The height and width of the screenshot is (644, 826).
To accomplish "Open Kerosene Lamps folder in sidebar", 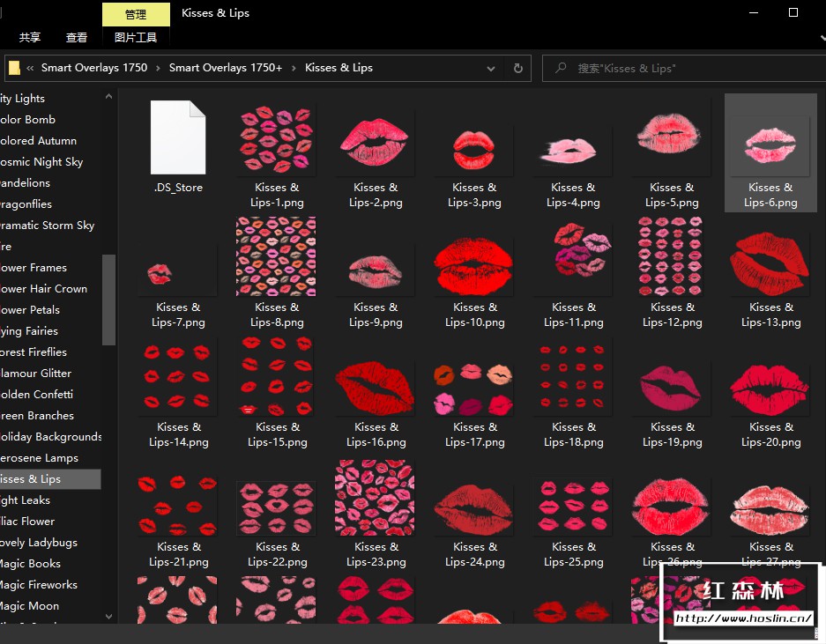I will click(40, 457).
